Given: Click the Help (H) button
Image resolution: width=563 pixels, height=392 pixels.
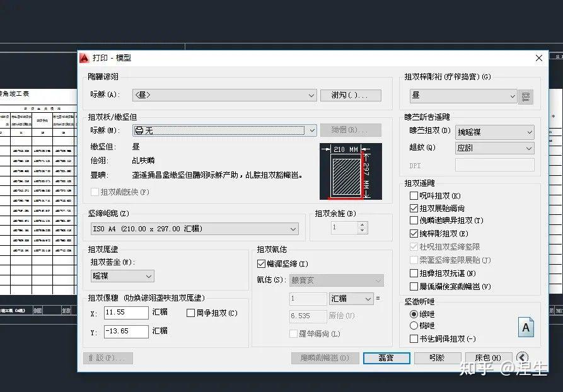Looking at the screenshot, I should [489, 358].
